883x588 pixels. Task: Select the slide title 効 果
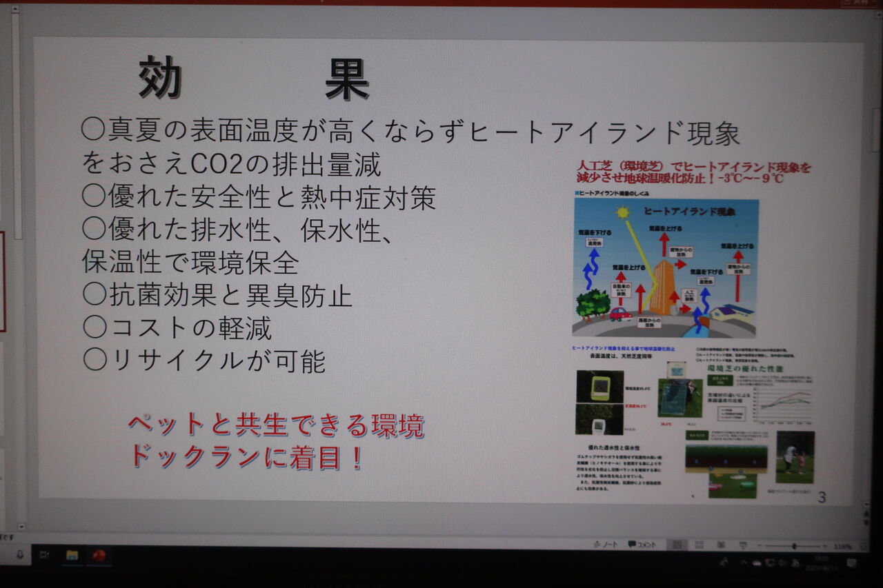click(253, 77)
